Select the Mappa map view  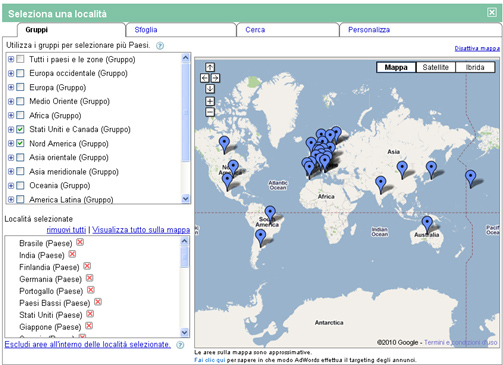coord(396,67)
